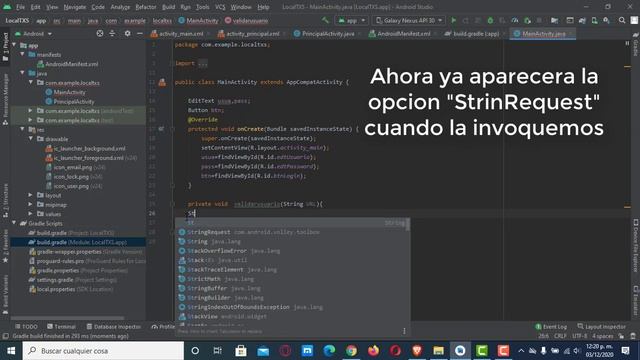Image resolution: width=640 pixels, height=360 pixels.
Task: Open the VCS menu
Action: point(220,7)
